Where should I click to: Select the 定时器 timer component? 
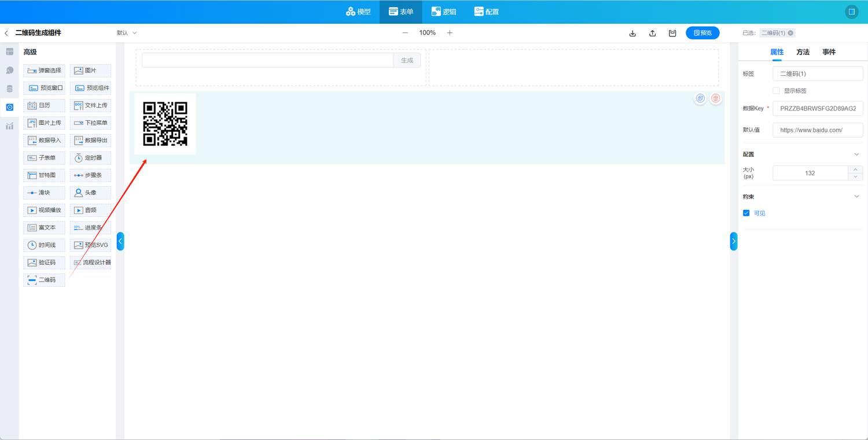[x=90, y=158]
